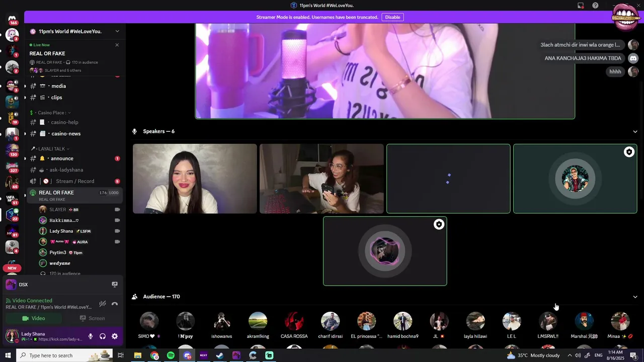Open Minaa audience member avatar

click(x=620, y=321)
